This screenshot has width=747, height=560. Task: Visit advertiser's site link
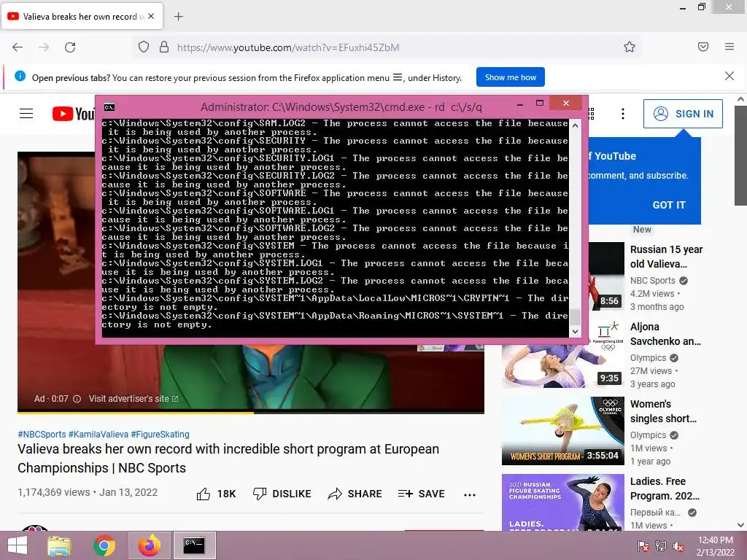tap(133, 399)
